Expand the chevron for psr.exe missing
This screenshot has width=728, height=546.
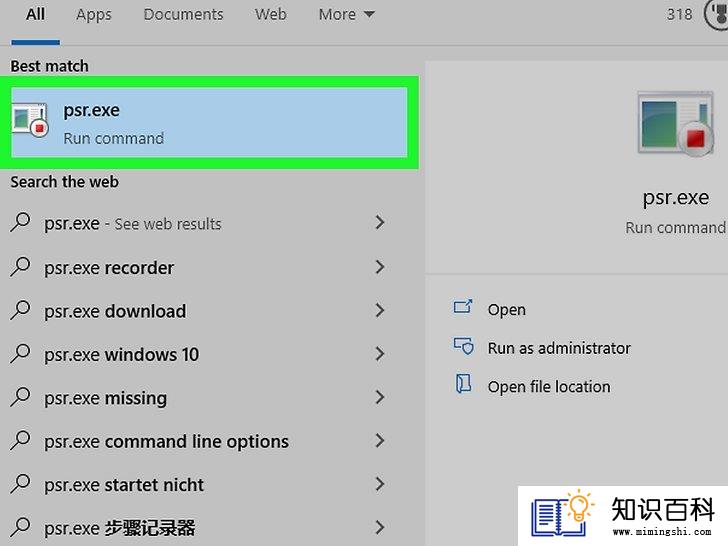(x=380, y=397)
